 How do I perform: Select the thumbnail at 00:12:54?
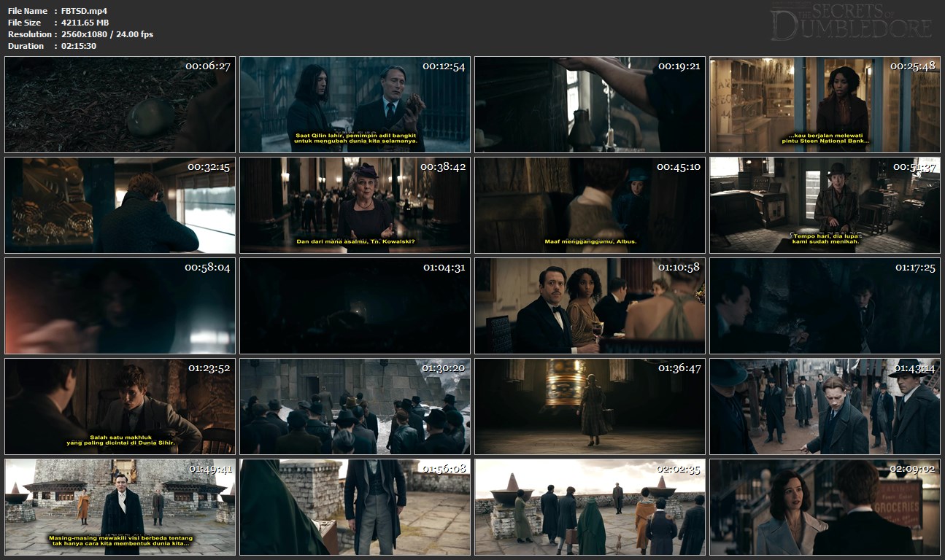[355, 105]
